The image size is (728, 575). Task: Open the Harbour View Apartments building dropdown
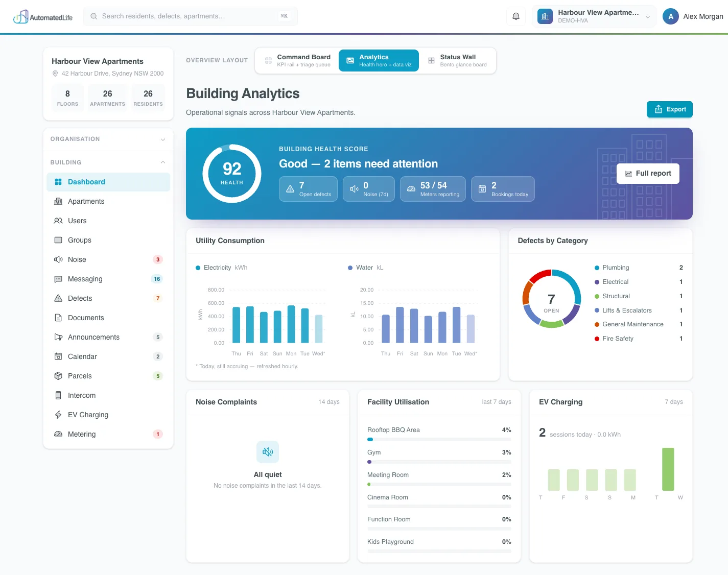click(594, 16)
